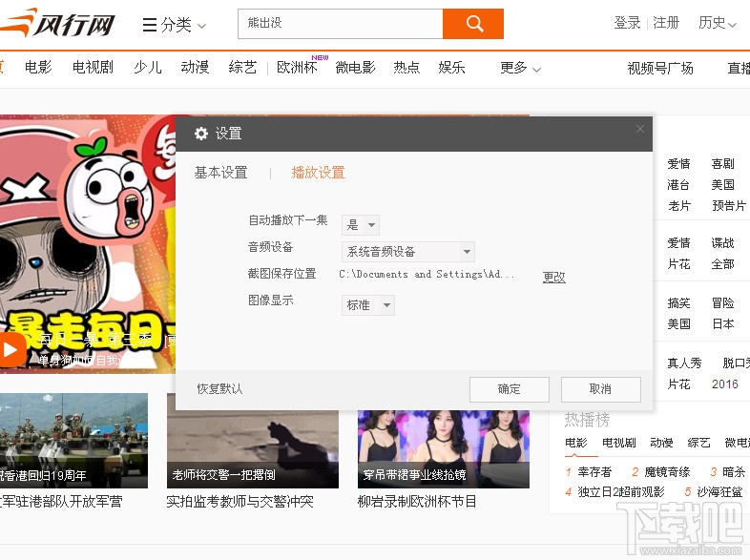The image size is (750, 560).
Task: Open ranked item 独立日2超前观影
Action: coord(621,491)
